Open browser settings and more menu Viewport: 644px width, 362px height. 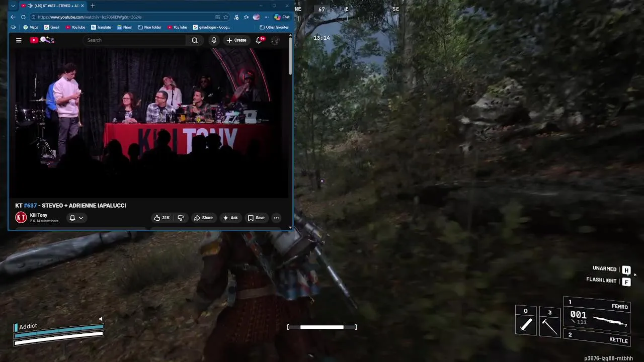pos(267,17)
